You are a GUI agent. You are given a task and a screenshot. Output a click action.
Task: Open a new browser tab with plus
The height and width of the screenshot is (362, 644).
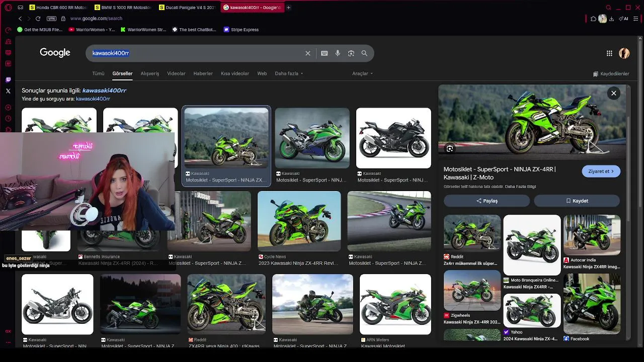pyautogui.click(x=288, y=8)
